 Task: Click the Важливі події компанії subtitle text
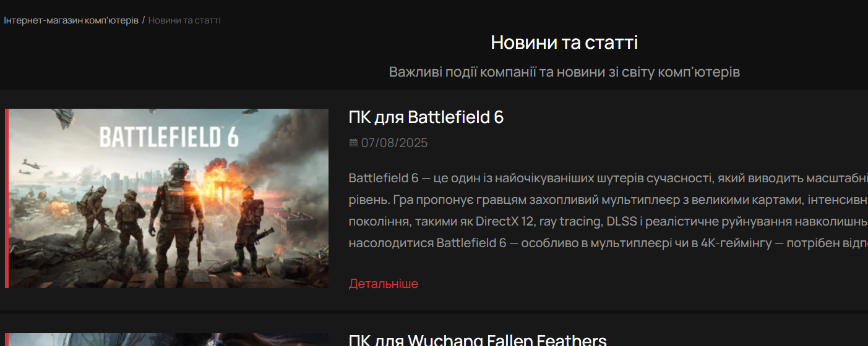564,72
